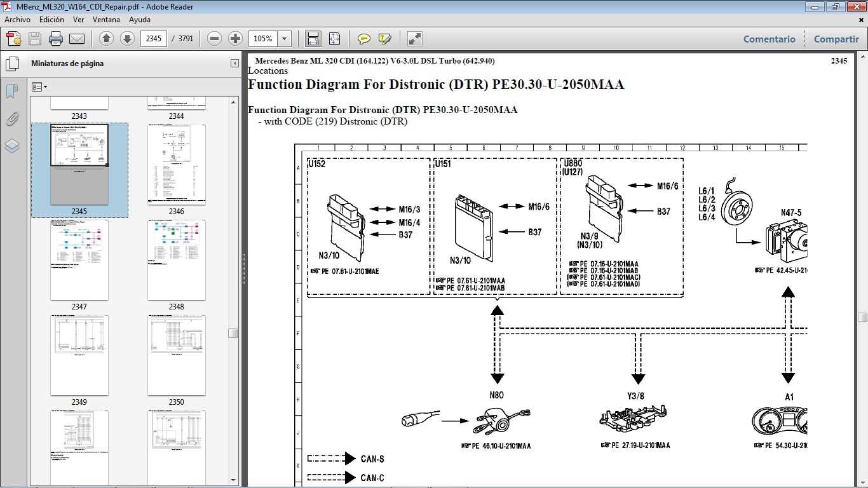
Task: Click the create PDF online toolbar icon
Action: point(13,39)
